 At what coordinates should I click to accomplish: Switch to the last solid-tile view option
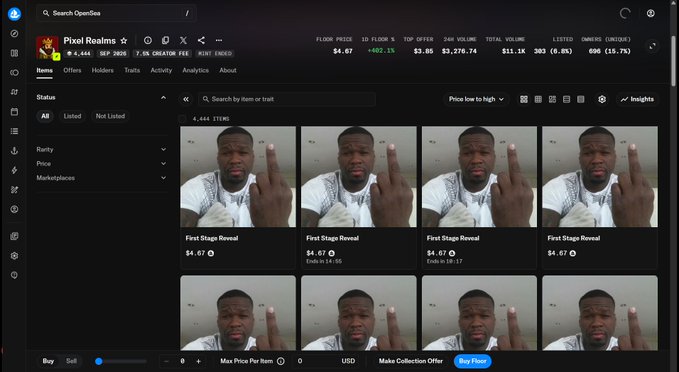click(581, 99)
